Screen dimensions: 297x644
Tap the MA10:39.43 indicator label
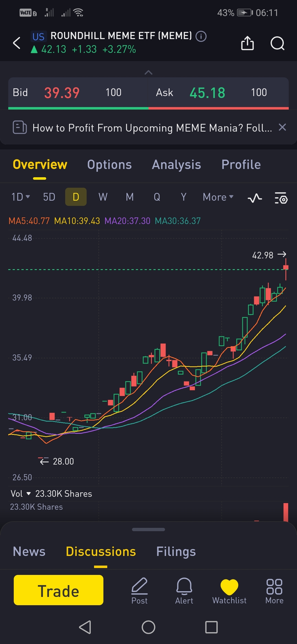click(77, 221)
